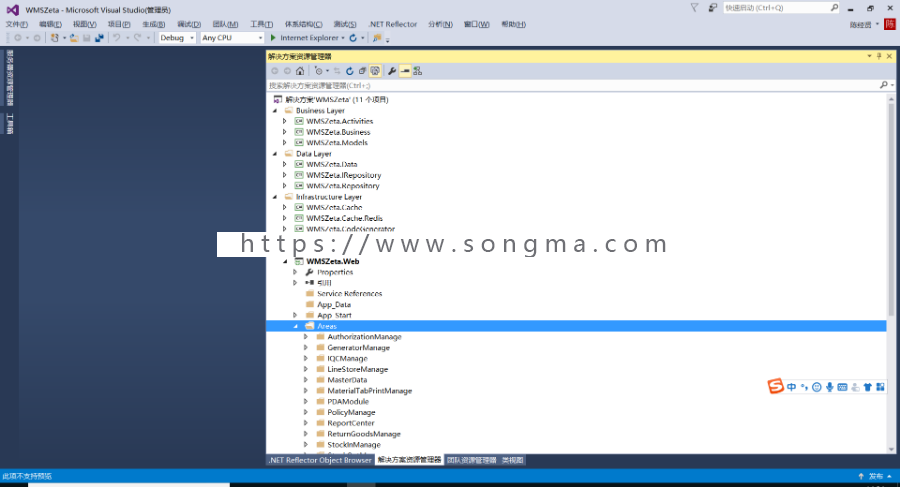Expand the WMSZeta.Activities project node
Screen dimensions: 900x487
pos(285,121)
